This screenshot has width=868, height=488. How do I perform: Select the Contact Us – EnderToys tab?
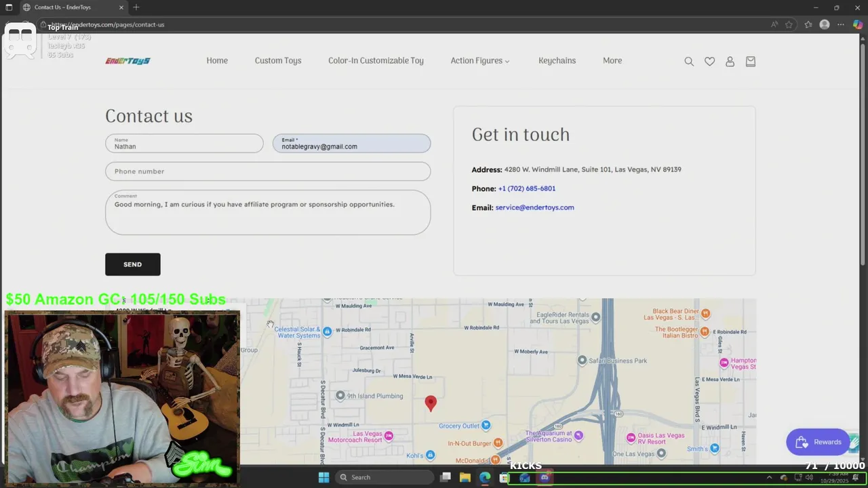(x=73, y=7)
